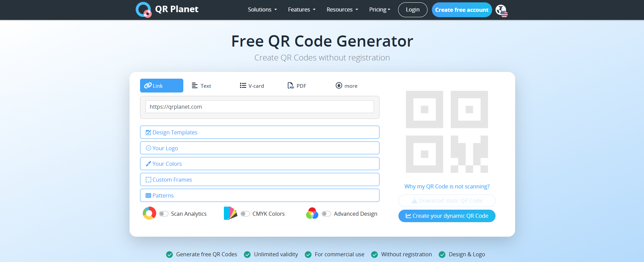Expand the Your Colors section
The image size is (644, 262).
click(x=260, y=164)
